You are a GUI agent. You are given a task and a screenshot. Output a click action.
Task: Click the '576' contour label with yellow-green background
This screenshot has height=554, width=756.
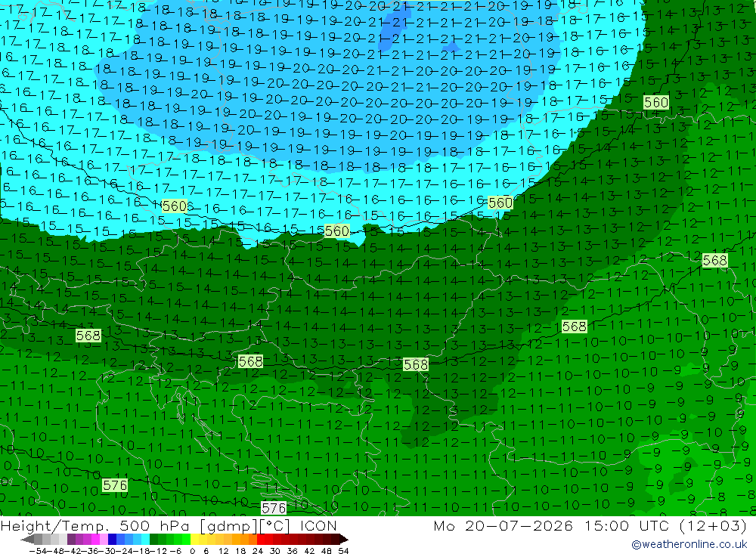click(x=115, y=485)
